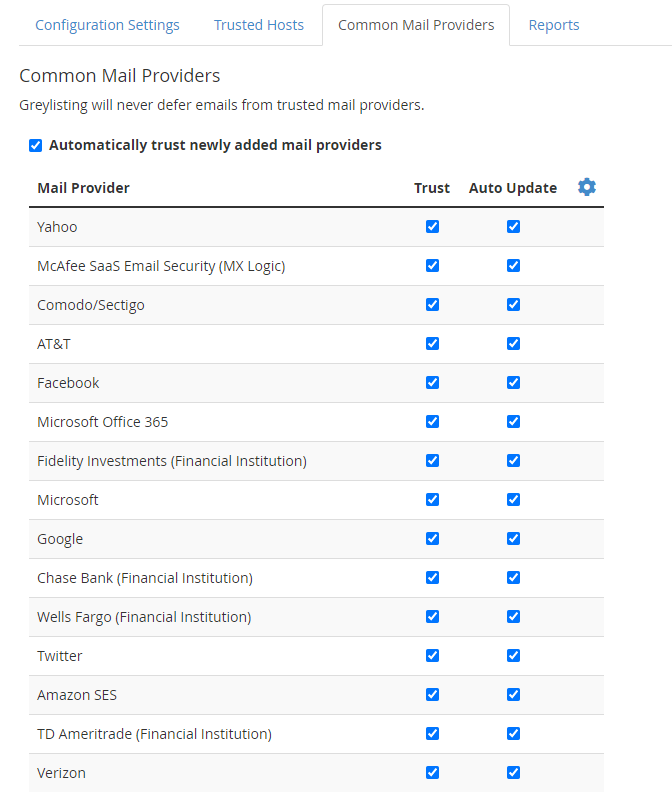Toggle Trust checkbox for AT&T
672x792 pixels.
pos(433,343)
